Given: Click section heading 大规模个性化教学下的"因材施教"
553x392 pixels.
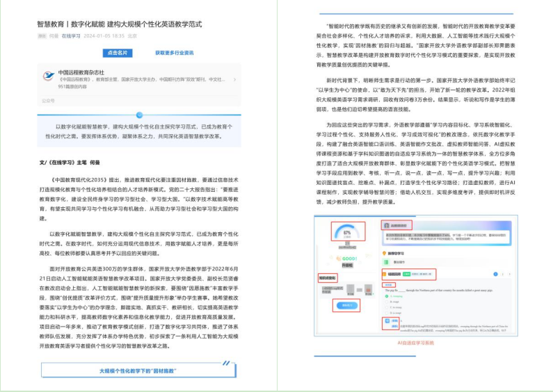Looking at the screenshot, I should [138, 371].
